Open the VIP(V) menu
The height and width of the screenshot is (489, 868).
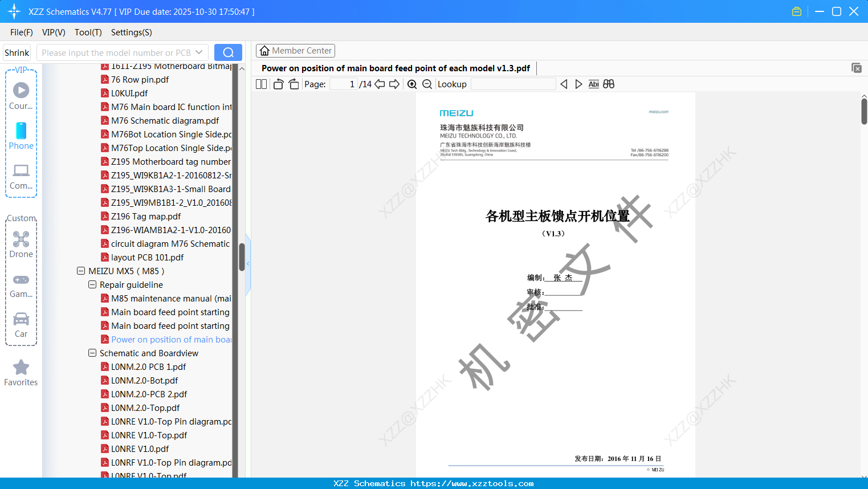(x=53, y=32)
